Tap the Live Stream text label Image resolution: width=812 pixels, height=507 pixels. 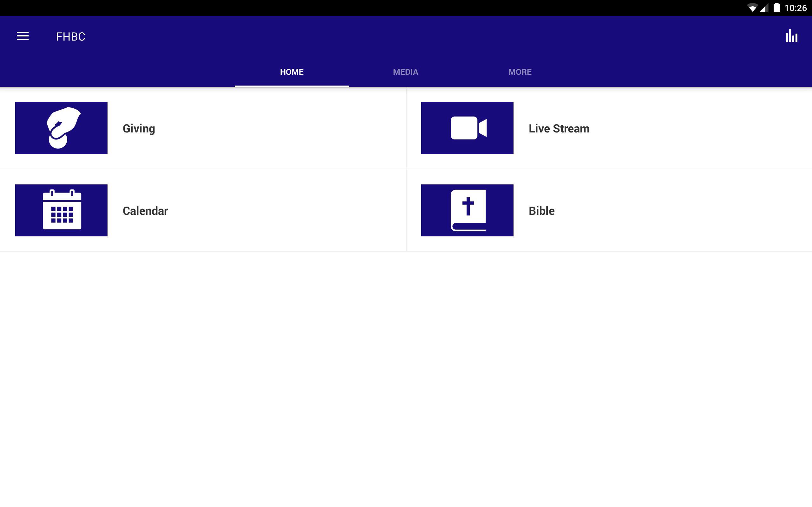(559, 128)
